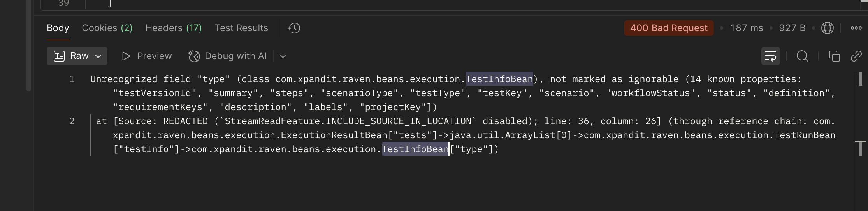
Task: Click the Preview play icon
Action: (126, 56)
